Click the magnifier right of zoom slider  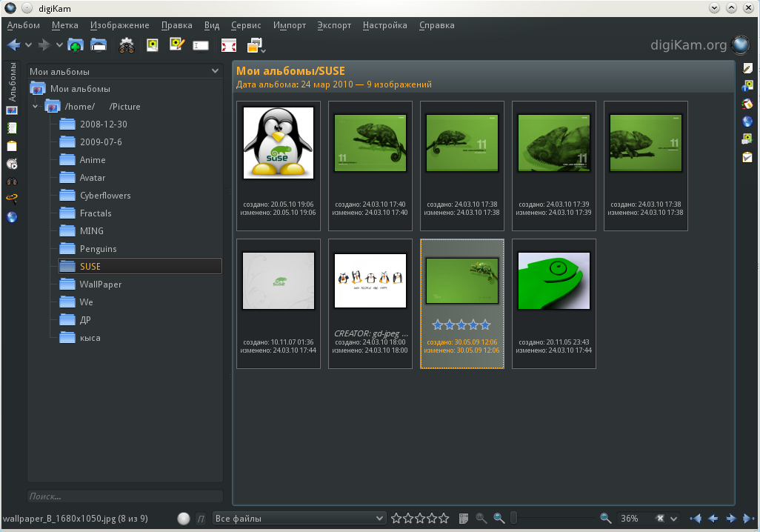pyautogui.click(x=605, y=519)
